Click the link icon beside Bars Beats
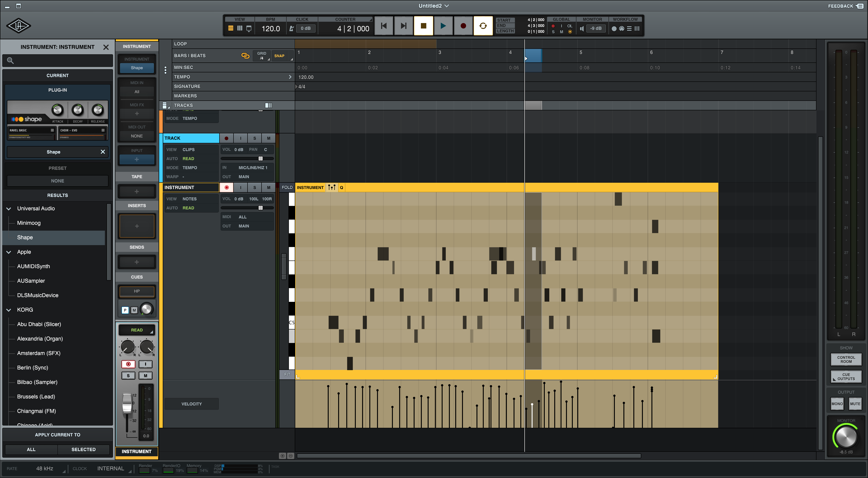 click(245, 56)
